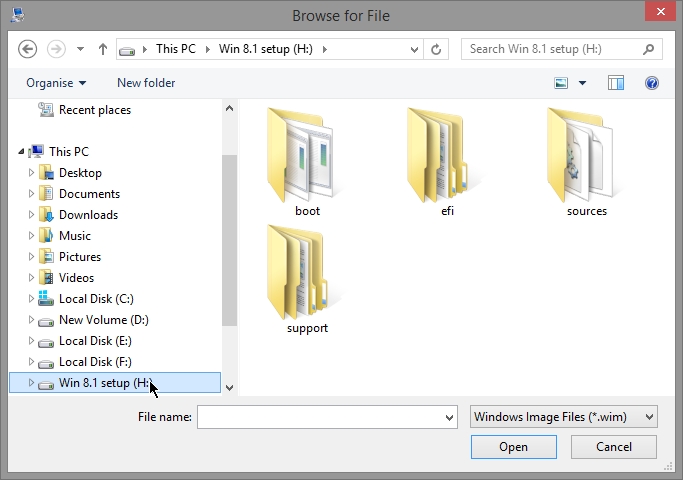Open the Organise menu

pos(56,83)
